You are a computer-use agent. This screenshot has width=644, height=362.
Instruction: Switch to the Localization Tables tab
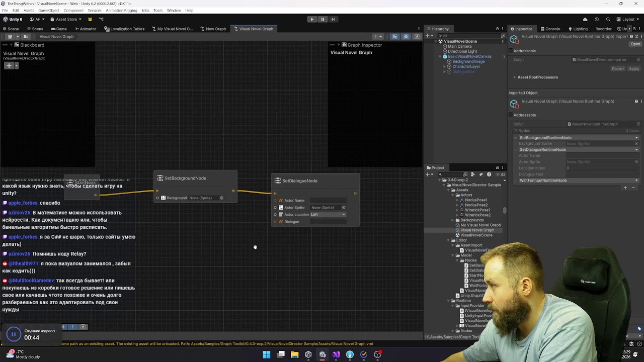pyautogui.click(x=124, y=29)
